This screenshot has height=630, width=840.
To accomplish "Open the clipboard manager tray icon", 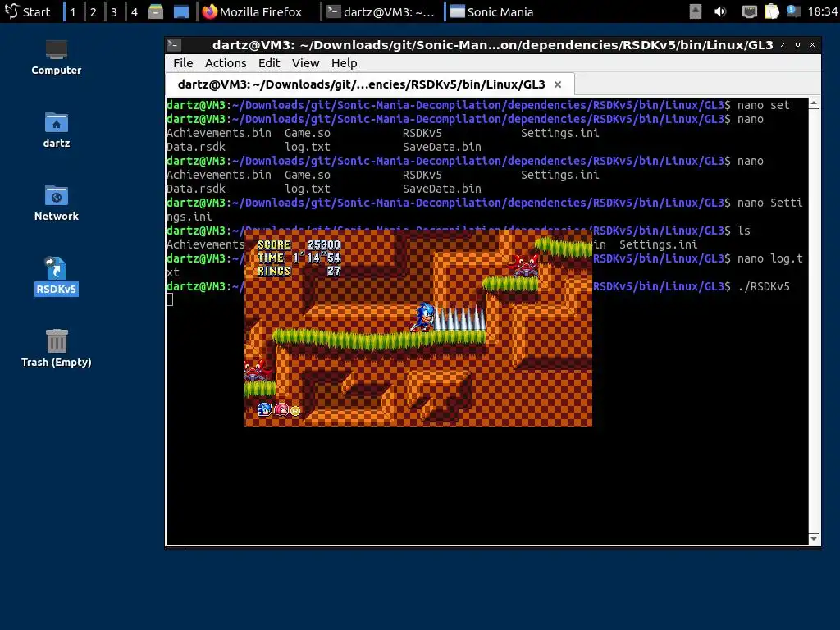I will (x=771, y=11).
